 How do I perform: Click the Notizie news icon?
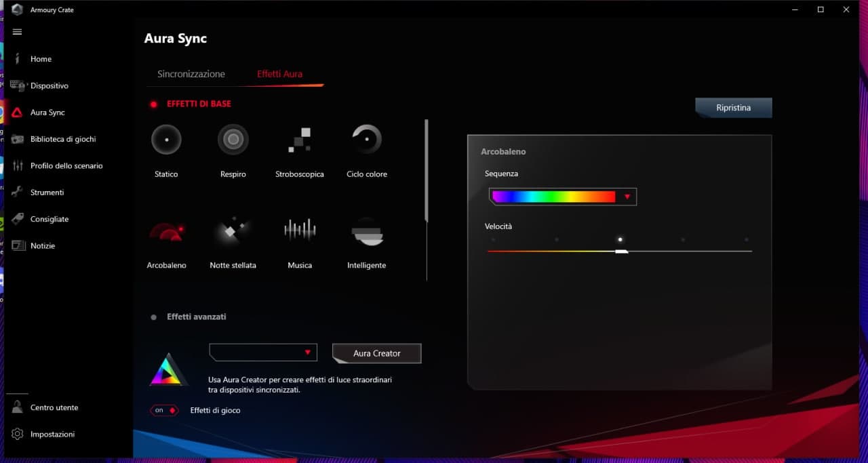[17, 245]
